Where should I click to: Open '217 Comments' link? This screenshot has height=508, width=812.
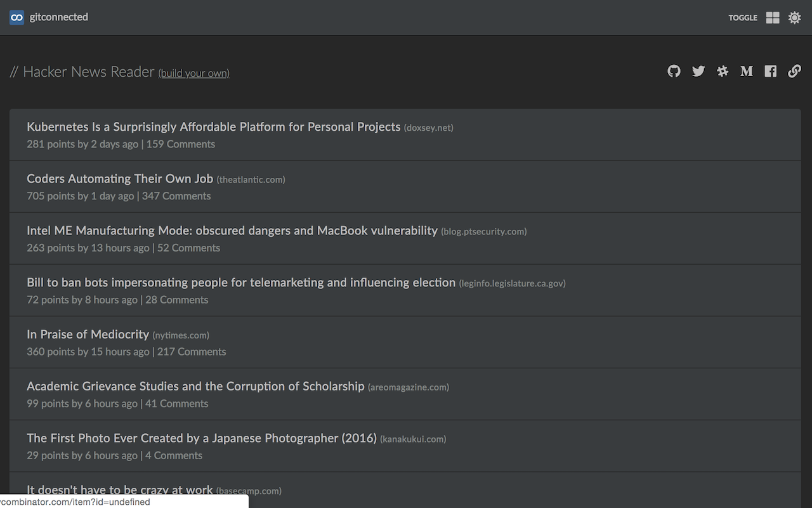coord(192,352)
